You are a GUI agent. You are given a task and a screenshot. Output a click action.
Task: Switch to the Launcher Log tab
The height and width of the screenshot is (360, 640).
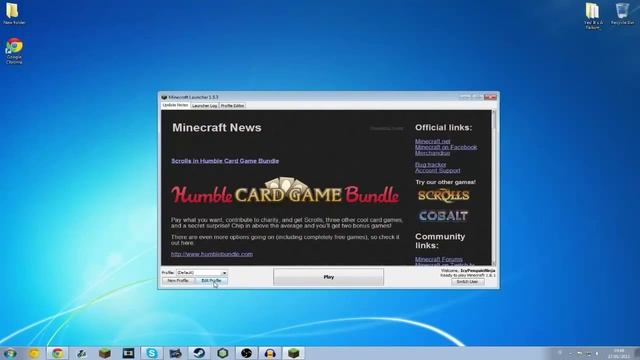pos(204,106)
